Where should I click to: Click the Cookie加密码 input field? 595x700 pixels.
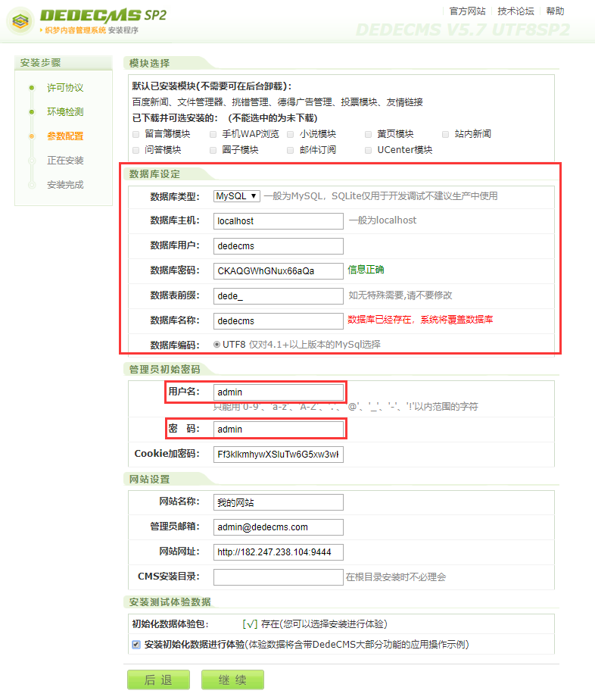(279, 455)
